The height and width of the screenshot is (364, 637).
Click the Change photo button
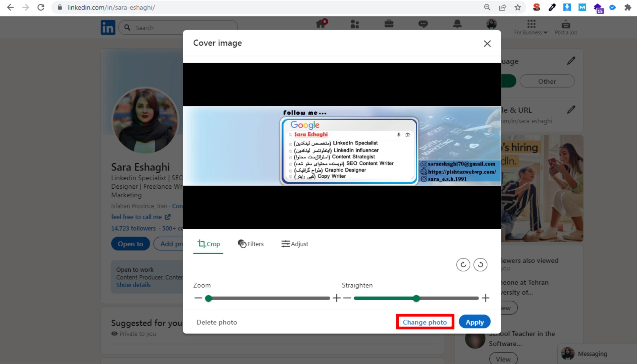(425, 322)
